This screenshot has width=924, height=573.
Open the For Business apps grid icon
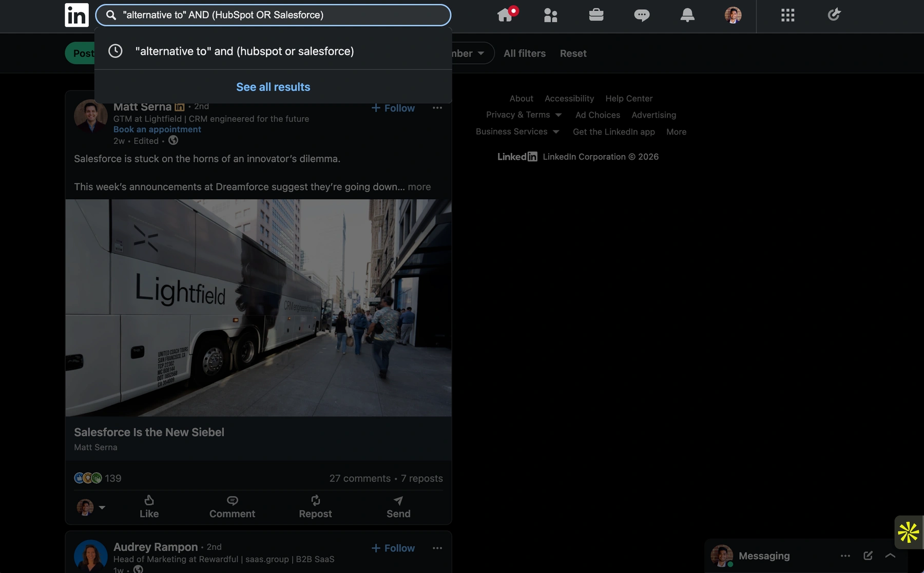(x=787, y=15)
